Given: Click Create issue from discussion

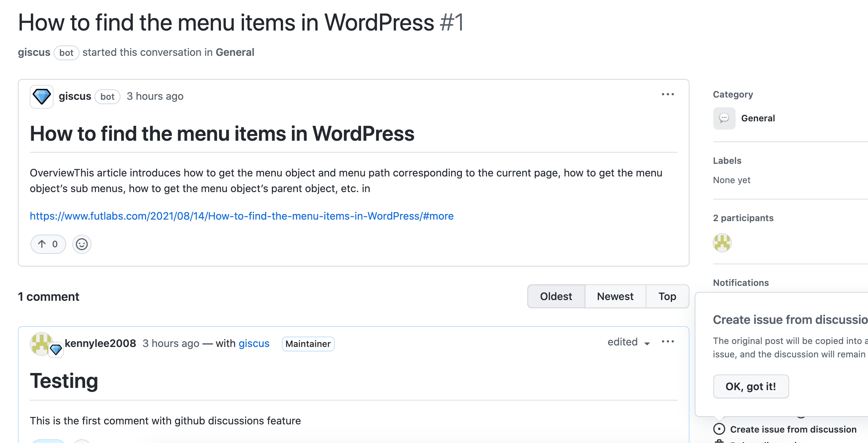Looking at the screenshot, I should click(793, 429).
